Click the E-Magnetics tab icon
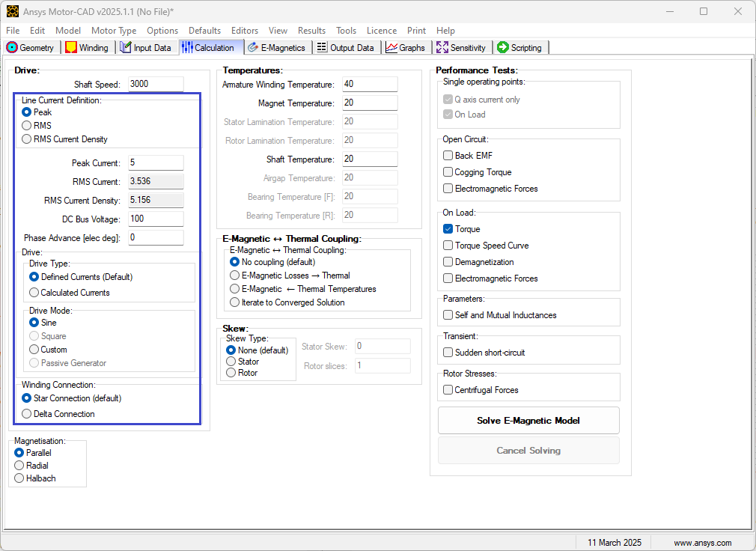 point(253,47)
